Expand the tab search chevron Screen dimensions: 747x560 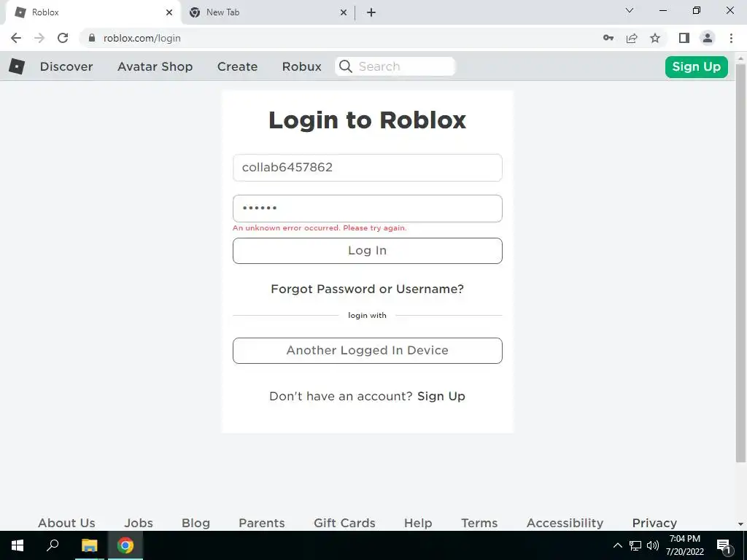630,10
